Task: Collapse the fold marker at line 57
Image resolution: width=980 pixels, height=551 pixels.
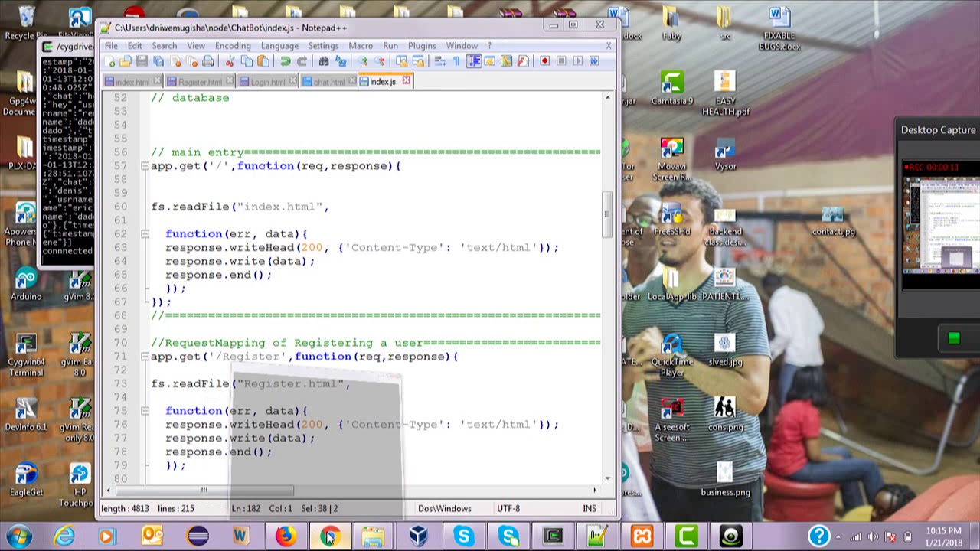Action: click(145, 166)
